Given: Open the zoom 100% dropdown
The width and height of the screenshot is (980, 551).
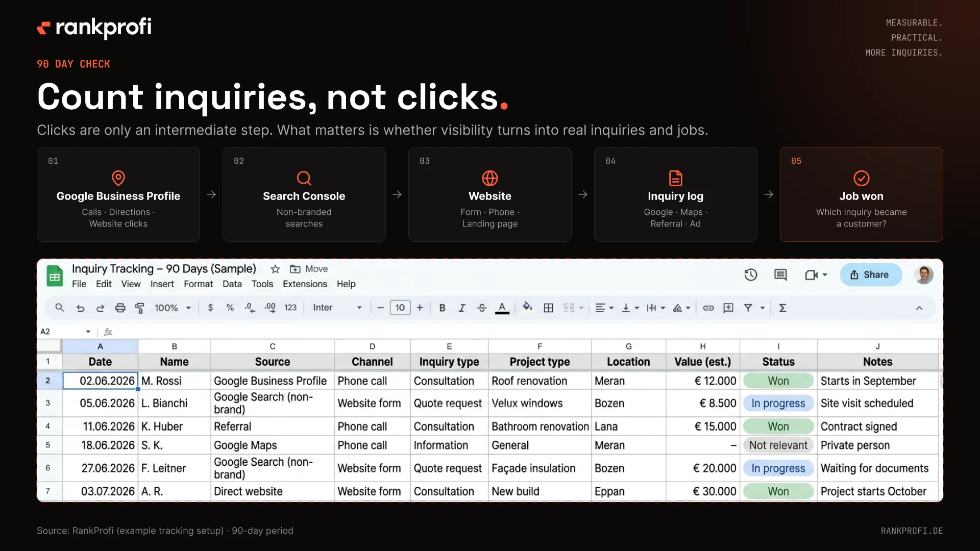Looking at the screenshot, I should tap(173, 308).
